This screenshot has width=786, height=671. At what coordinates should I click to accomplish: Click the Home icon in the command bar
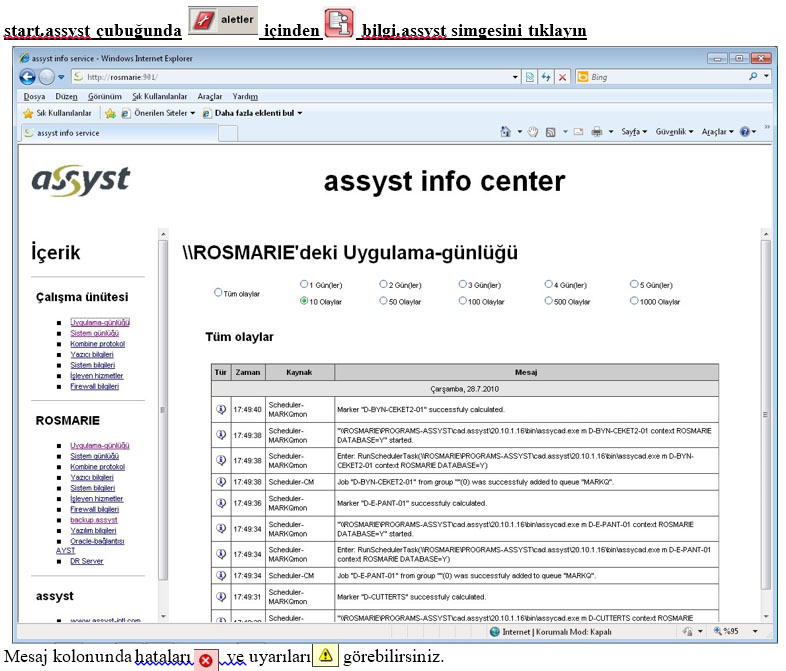(x=505, y=132)
